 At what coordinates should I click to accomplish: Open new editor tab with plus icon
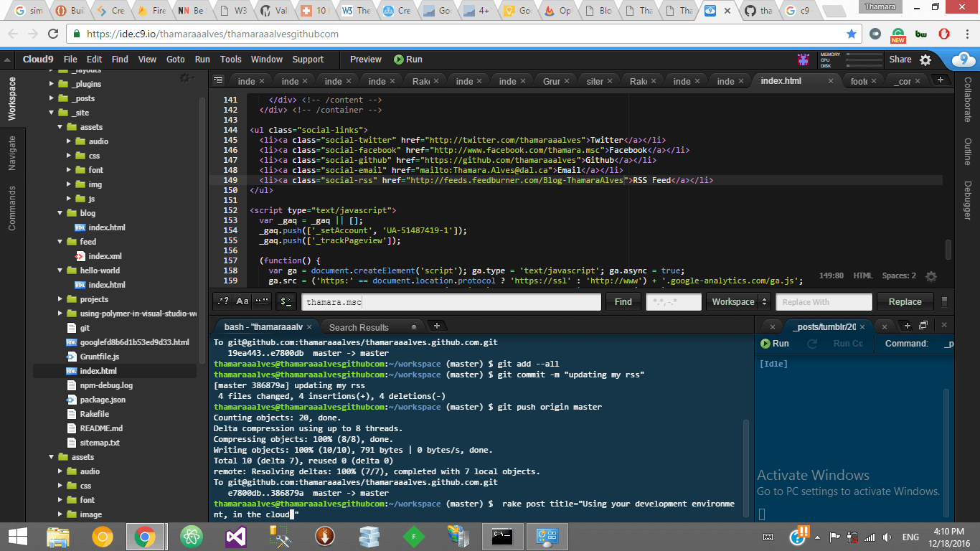pos(939,80)
